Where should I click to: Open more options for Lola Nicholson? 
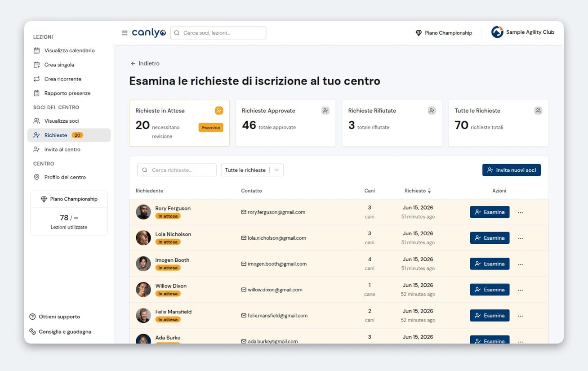coord(521,238)
